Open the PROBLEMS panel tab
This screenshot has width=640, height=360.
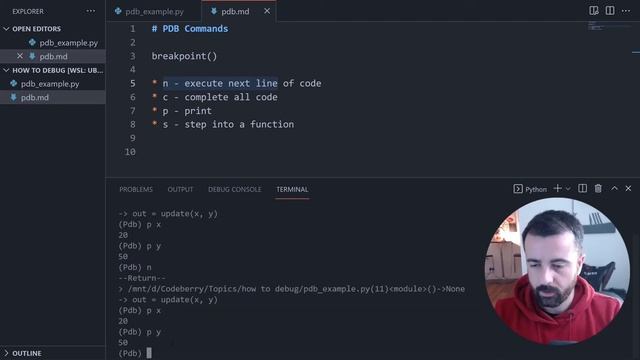[x=136, y=189]
